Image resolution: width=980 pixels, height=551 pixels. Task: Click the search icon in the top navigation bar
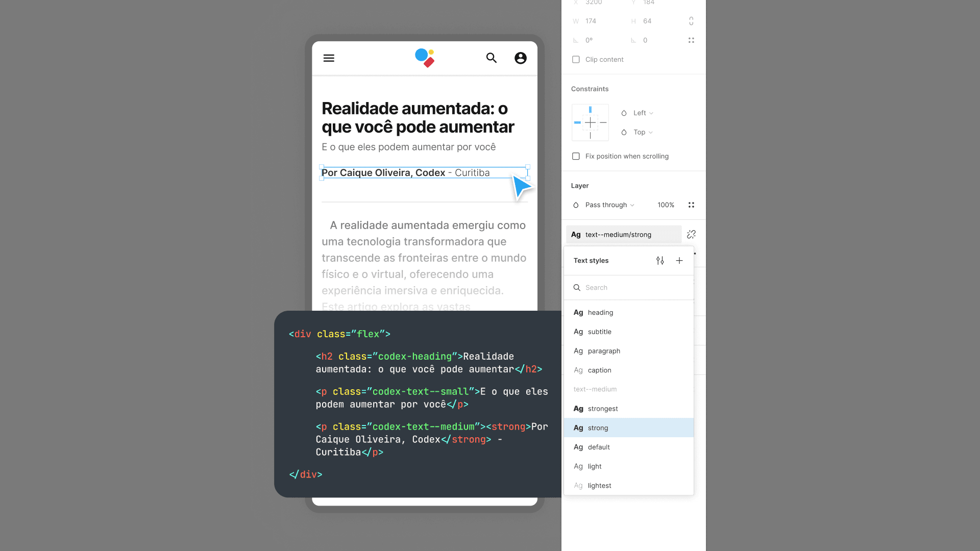[x=491, y=58]
